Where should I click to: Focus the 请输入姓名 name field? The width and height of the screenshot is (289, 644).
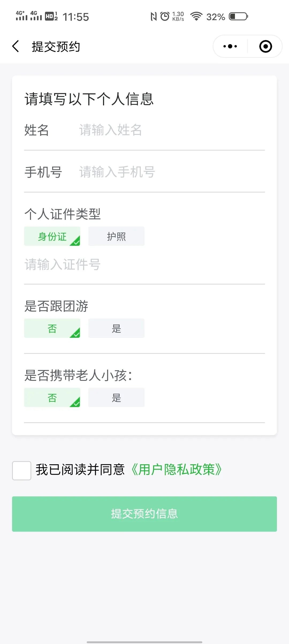coord(171,130)
